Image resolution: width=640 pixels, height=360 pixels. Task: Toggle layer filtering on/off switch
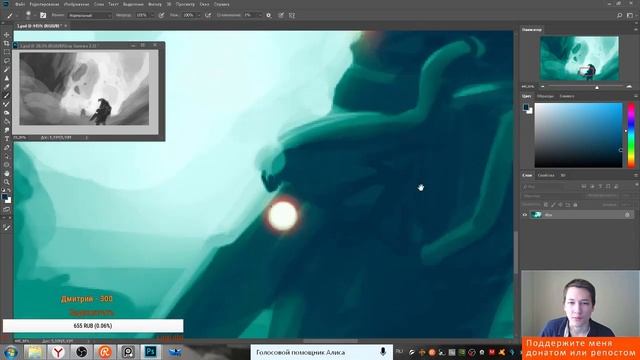click(x=636, y=184)
